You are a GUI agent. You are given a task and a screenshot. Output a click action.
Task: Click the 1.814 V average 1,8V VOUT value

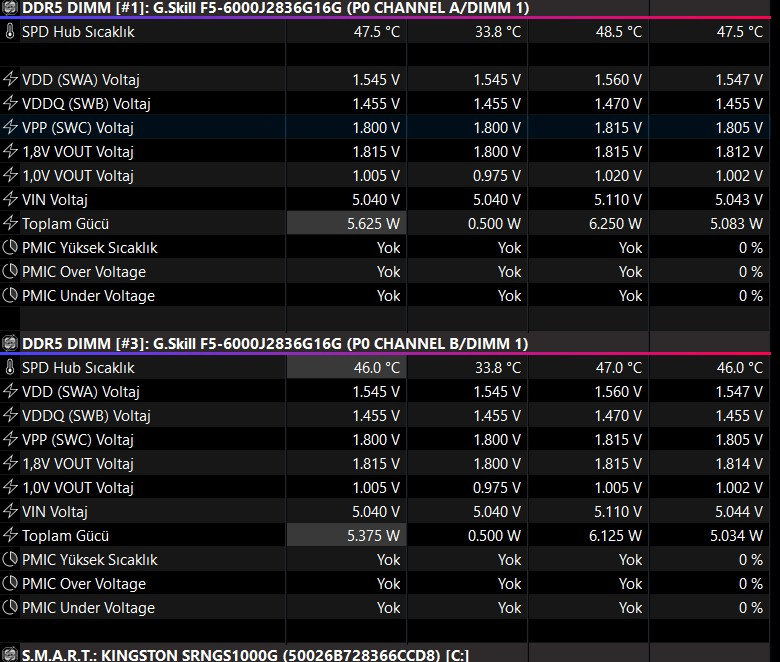[x=739, y=464]
